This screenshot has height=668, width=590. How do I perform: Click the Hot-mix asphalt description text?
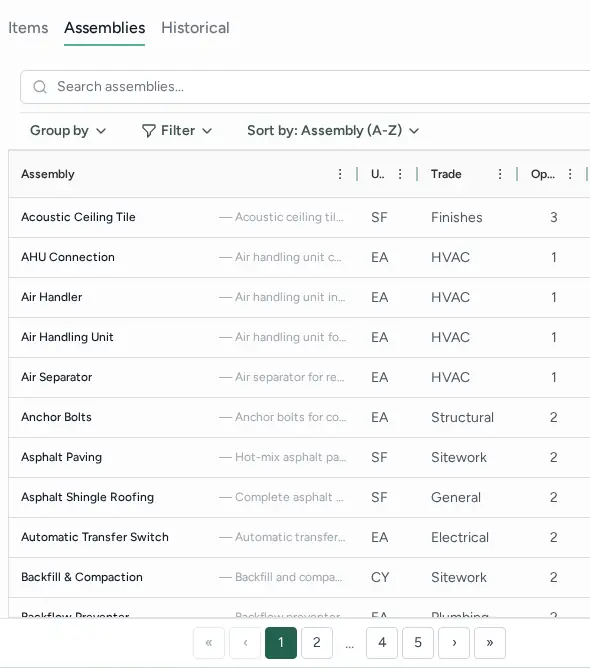click(291, 457)
